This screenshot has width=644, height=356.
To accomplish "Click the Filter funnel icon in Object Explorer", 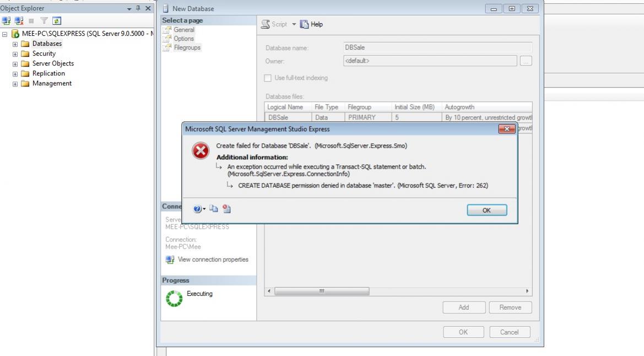I will pos(44,20).
